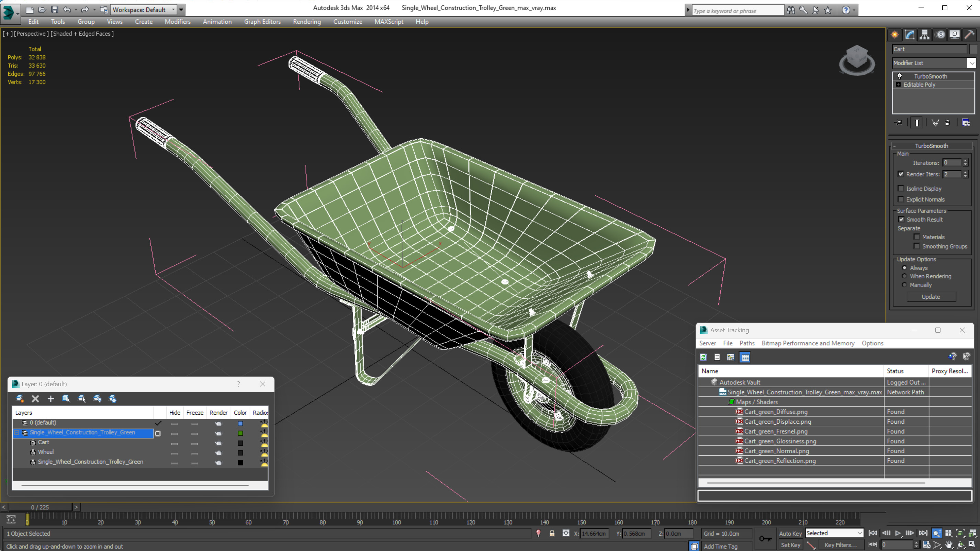The width and height of the screenshot is (980, 551).
Task: Enable Isoline Display checkbox
Action: click(x=901, y=188)
